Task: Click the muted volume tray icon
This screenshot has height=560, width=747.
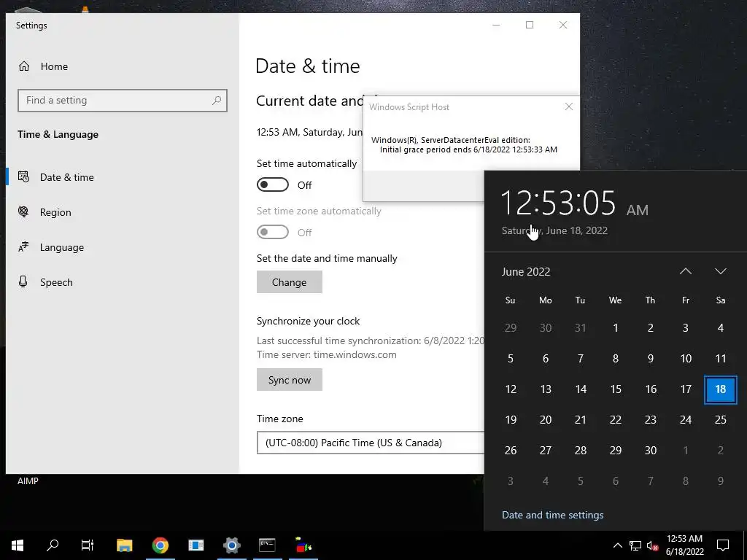Action: (x=653, y=545)
